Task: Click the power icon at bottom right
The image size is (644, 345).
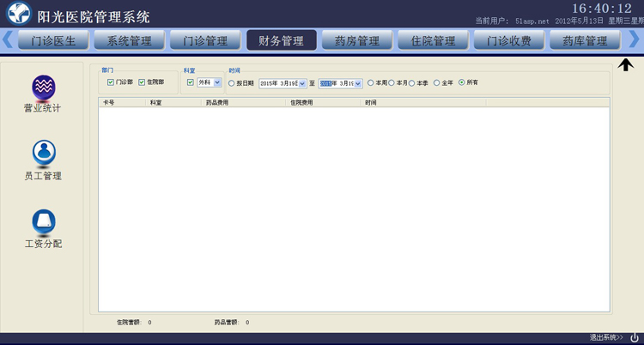Action: point(635,337)
